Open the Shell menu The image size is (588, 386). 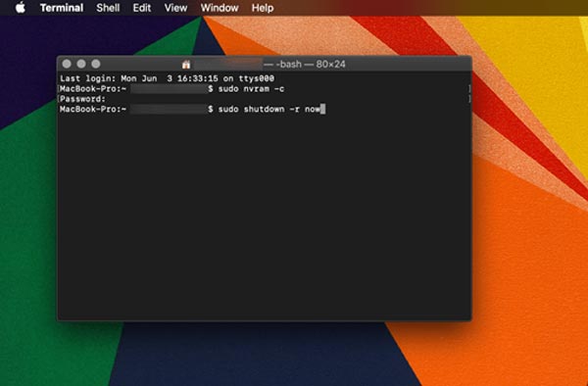[x=108, y=8]
